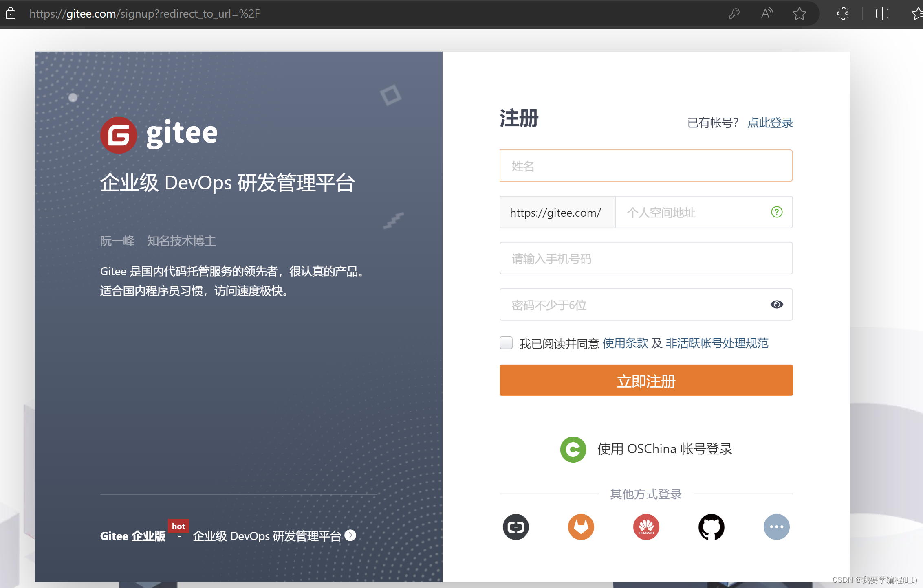Toggle split screen browser icon
This screenshot has width=923, height=588.
tap(882, 13)
